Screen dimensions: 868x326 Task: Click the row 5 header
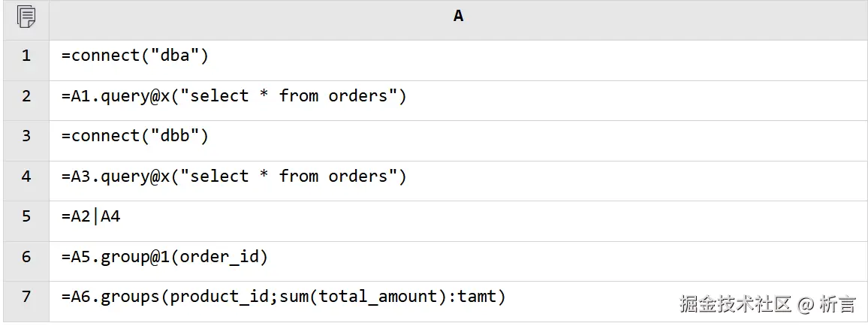(26, 216)
